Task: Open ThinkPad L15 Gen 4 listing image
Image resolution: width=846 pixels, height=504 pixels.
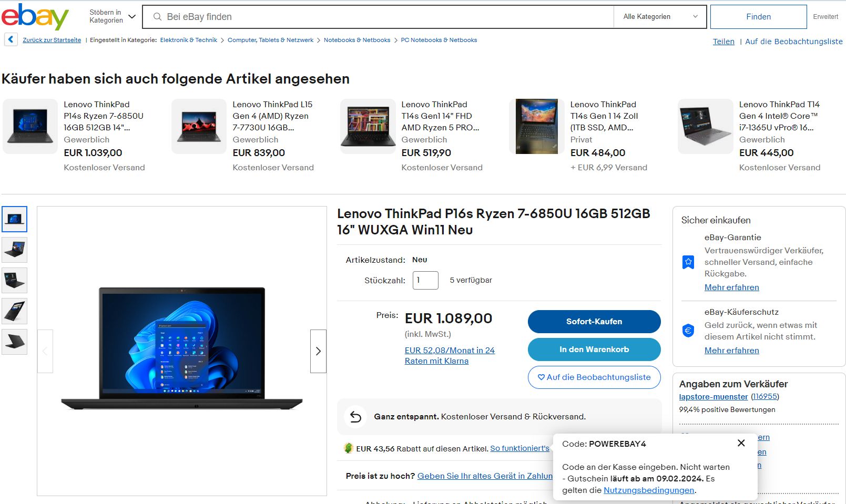Action: click(x=199, y=126)
